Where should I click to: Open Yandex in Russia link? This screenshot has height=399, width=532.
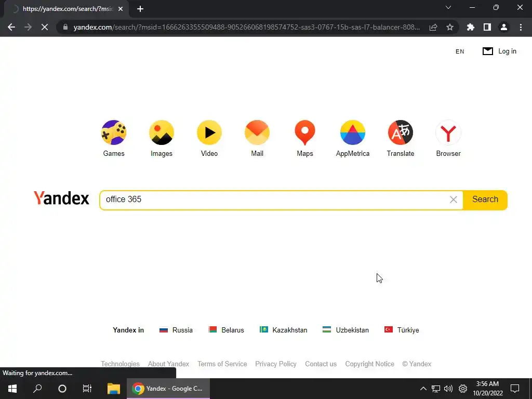(x=176, y=330)
